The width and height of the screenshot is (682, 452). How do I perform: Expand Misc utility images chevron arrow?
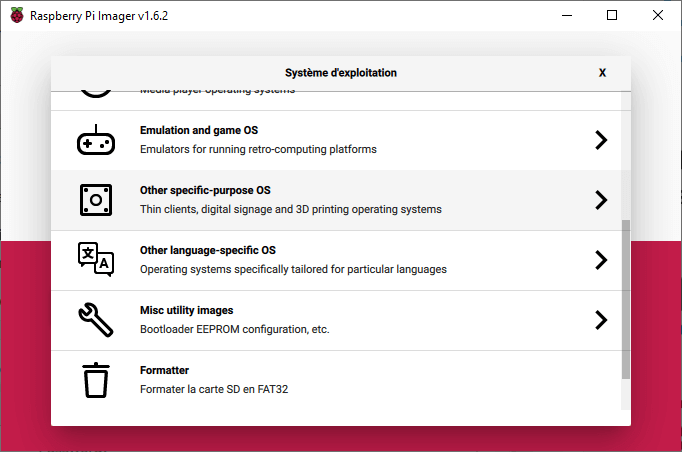pos(601,320)
